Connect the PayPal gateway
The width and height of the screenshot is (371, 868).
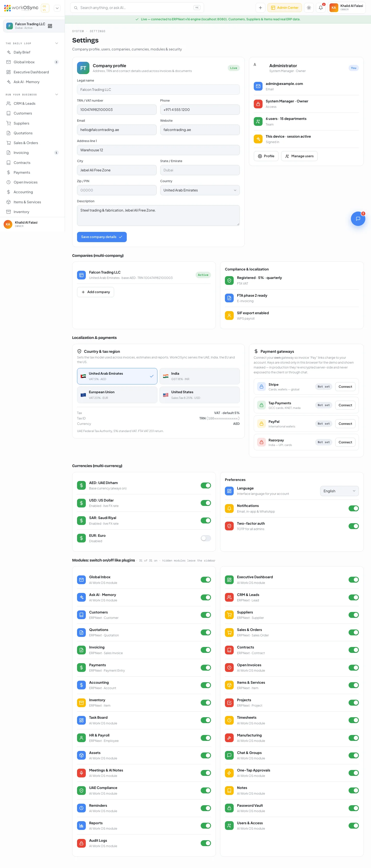pos(345,424)
